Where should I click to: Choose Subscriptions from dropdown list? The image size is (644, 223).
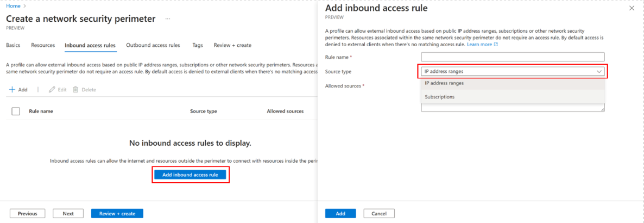click(513, 97)
